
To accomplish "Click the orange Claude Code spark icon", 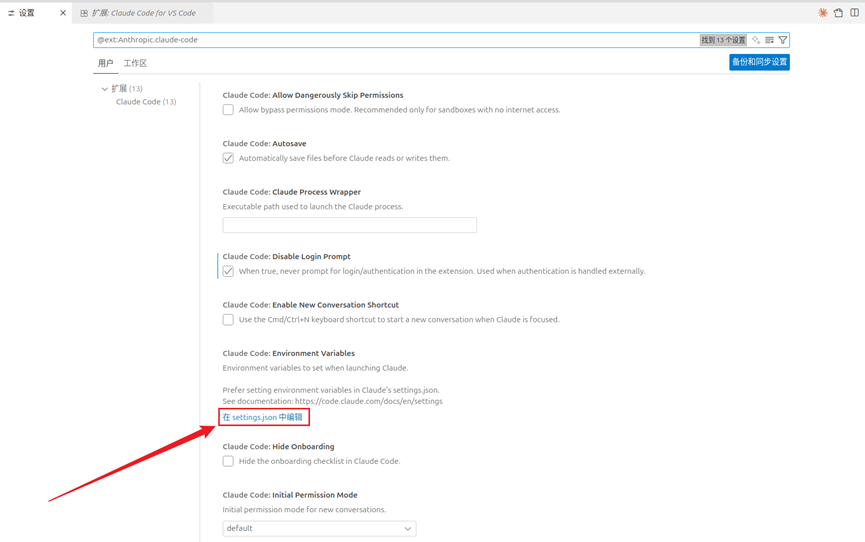I will [823, 13].
